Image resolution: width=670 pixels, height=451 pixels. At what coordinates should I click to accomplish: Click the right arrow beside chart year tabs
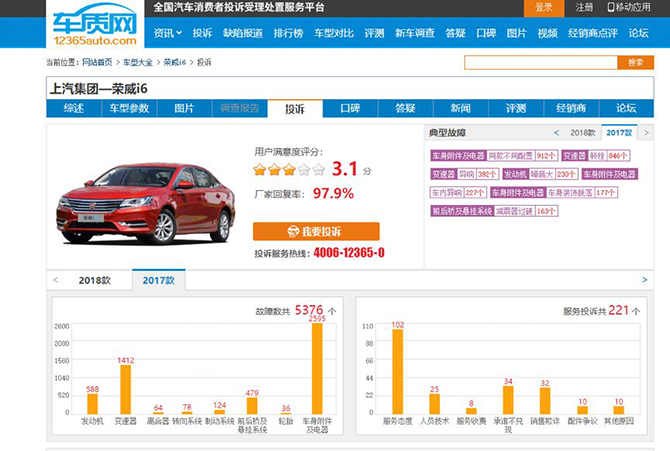click(644, 280)
